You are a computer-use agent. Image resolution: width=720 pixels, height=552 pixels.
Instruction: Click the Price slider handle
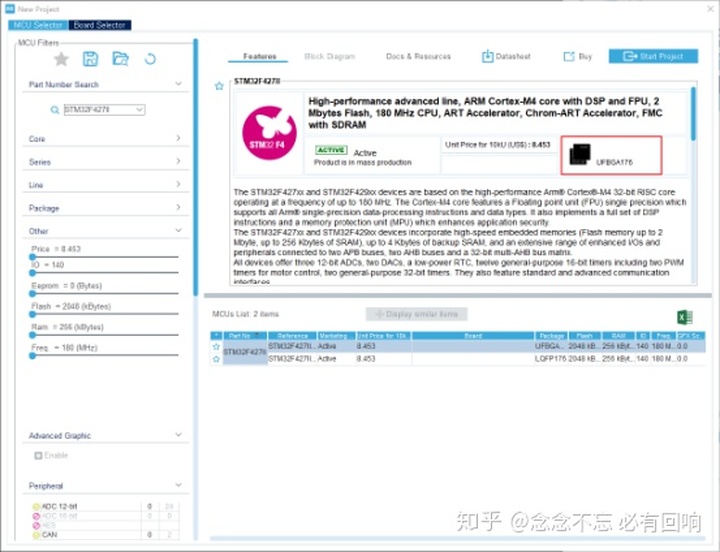tap(32, 257)
